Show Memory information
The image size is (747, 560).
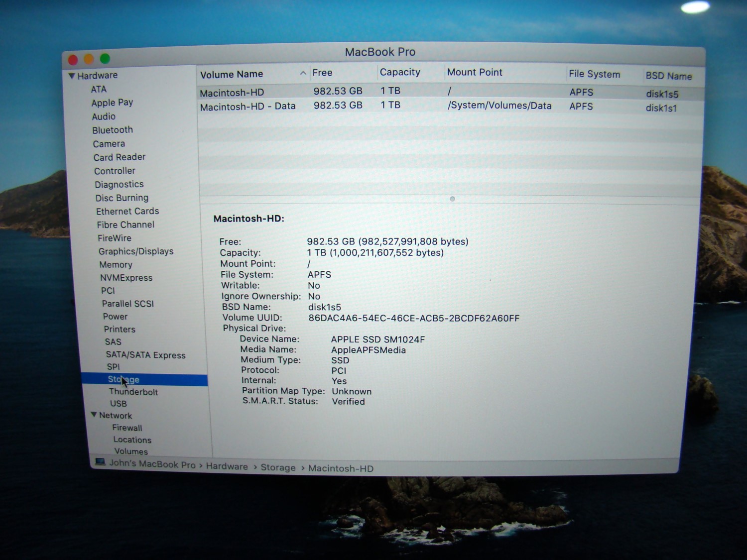coord(116,265)
